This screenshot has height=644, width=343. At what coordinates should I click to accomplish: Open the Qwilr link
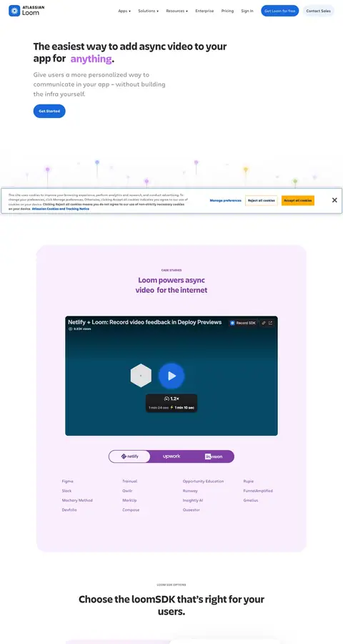click(127, 491)
